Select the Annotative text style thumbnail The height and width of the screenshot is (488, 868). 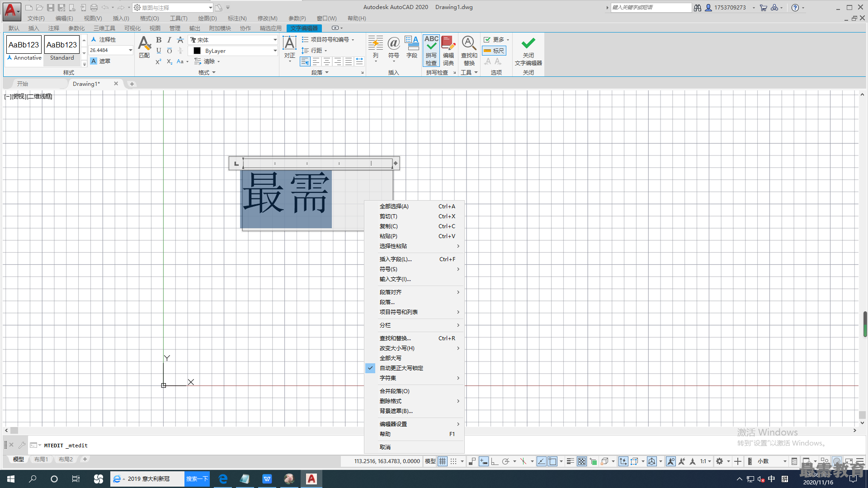coord(24,48)
